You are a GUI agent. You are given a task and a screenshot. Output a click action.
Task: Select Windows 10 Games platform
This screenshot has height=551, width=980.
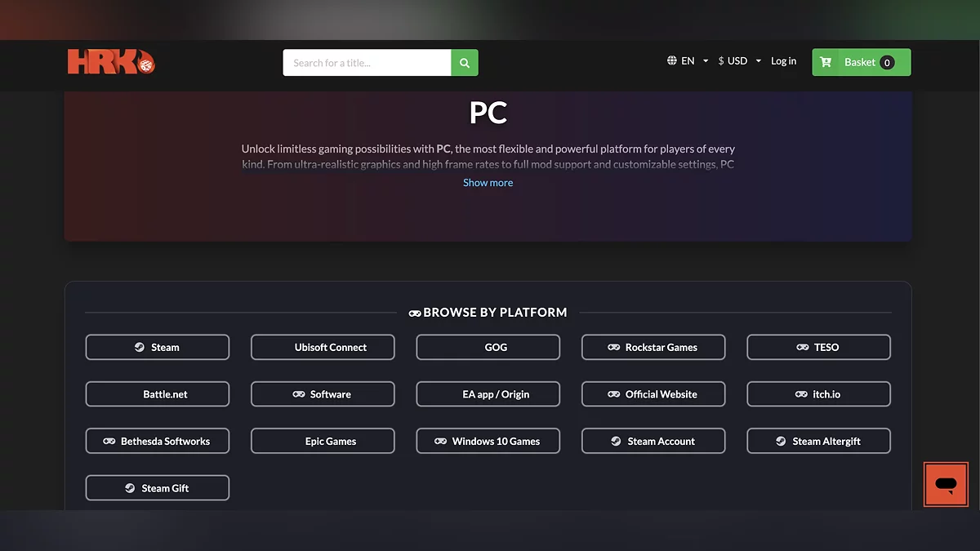(x=488, y=442)
